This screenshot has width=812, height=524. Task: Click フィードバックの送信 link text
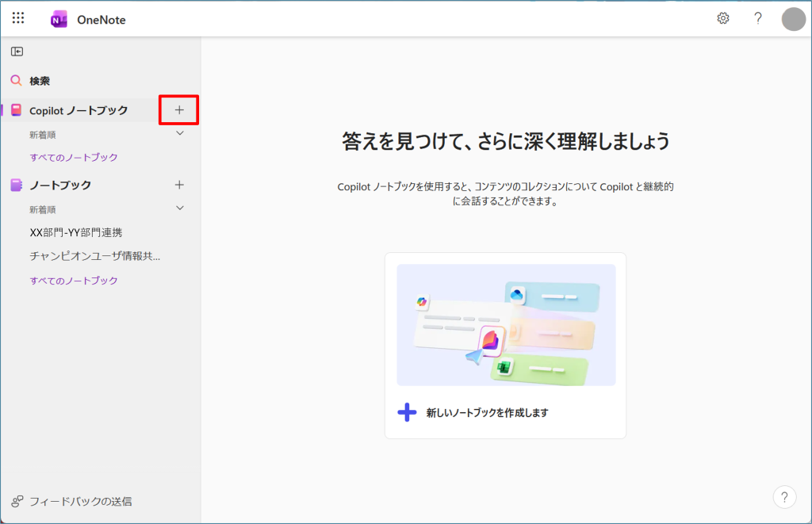[81, 502]
